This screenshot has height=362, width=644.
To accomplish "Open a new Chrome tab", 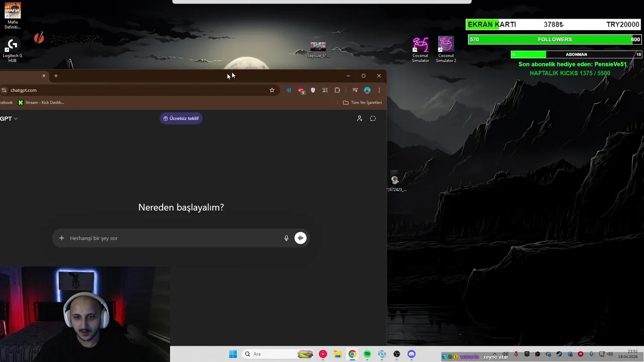I will coord(56,76).
